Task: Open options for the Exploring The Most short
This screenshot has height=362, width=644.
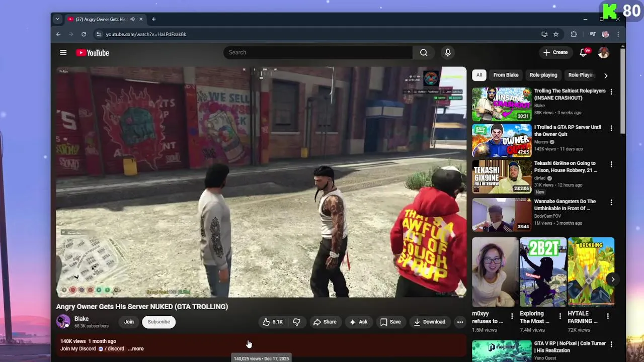Action: [560, 316]
